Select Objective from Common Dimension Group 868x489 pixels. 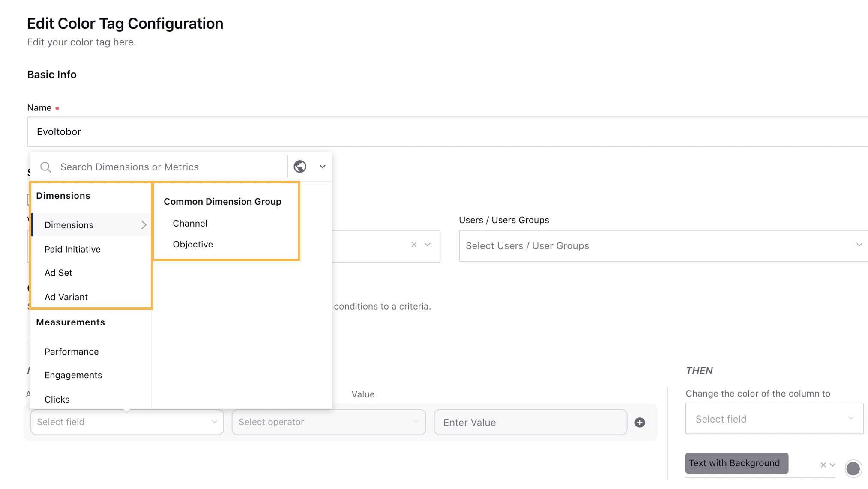pyautogui.click(x=192, y=244)
